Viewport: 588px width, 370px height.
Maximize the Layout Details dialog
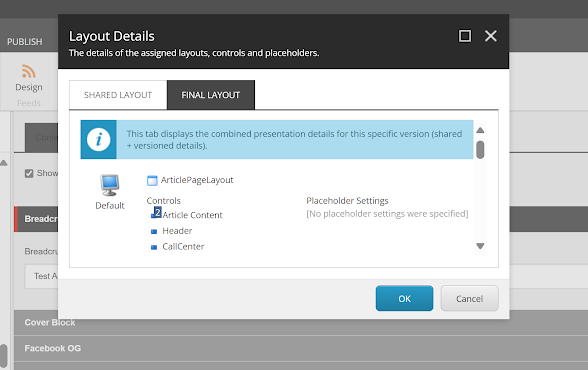coord(465,36)
